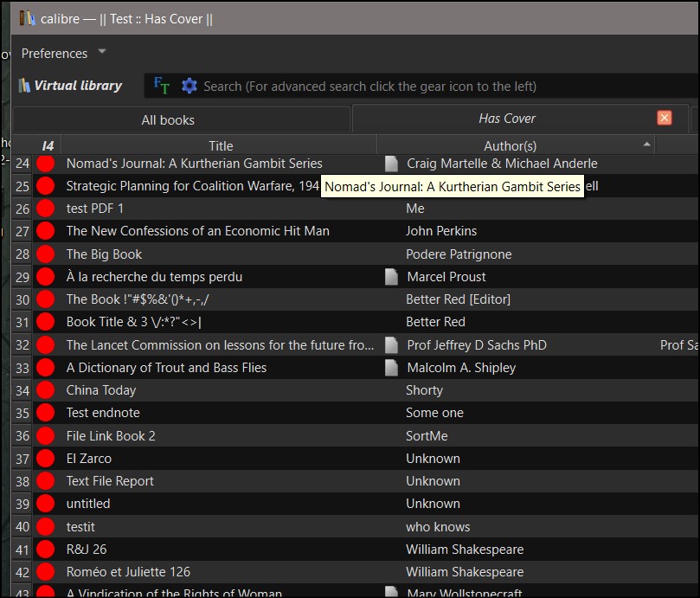Click the document icon beside Prof Jeffrey D Sachs
Screen dimensions: 700x598
coord(391,344)
